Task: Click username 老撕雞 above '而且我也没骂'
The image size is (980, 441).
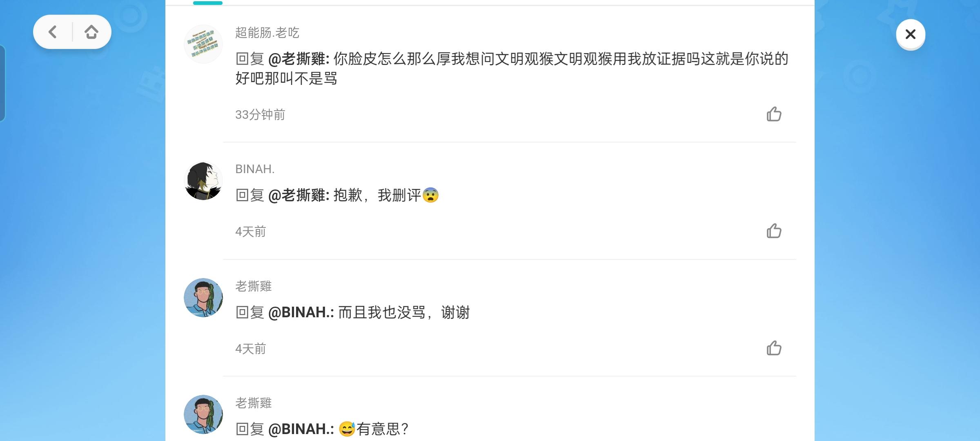Action: (254, 286)
